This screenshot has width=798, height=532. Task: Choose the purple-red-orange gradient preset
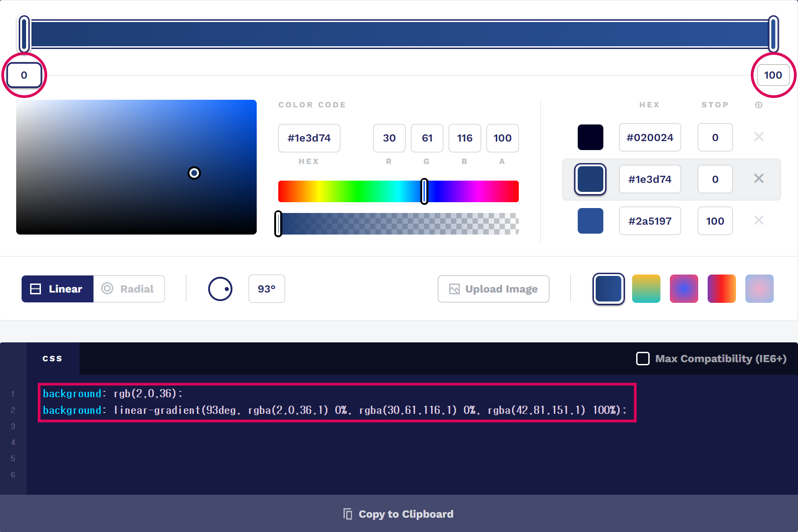tap(722, 289)
